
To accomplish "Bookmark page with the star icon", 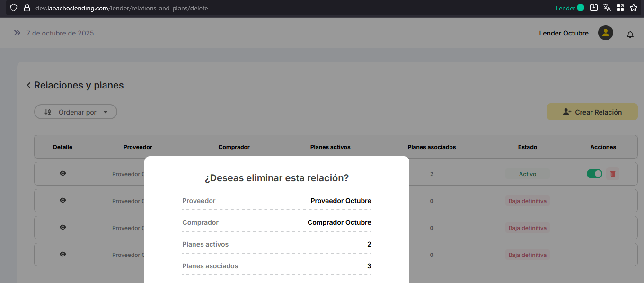I will tap(634, 8).
